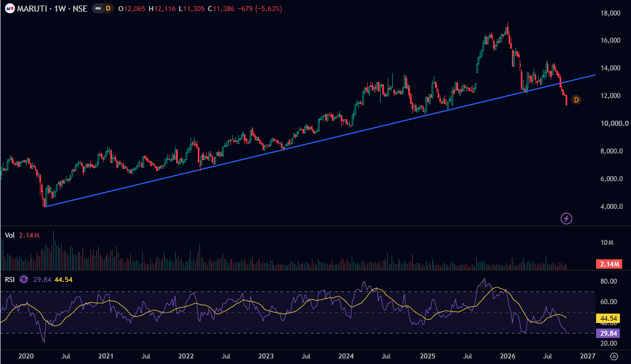The image size is (631, 364).
Task: Click the 2027 label on time axis
Action: point(588,356)
